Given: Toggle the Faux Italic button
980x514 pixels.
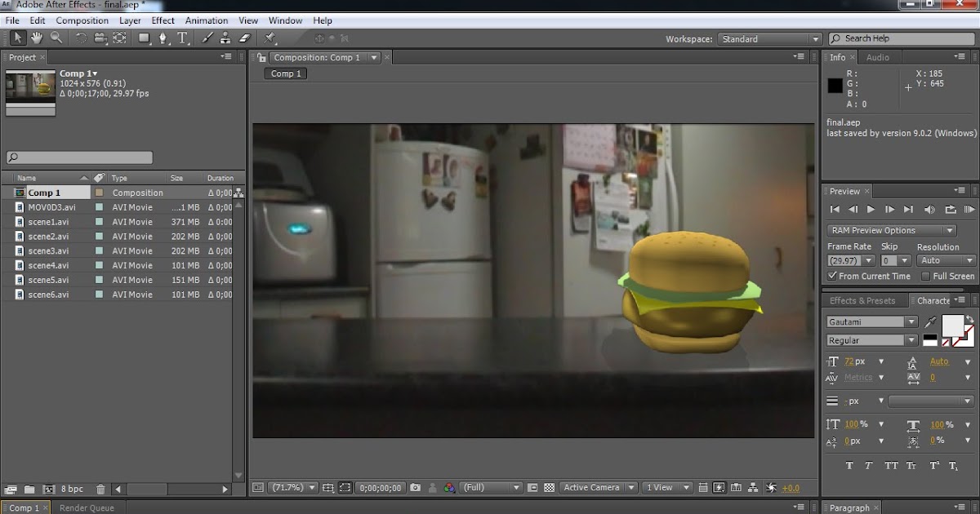Looking at the screenshot, I should tap(870, 466).
